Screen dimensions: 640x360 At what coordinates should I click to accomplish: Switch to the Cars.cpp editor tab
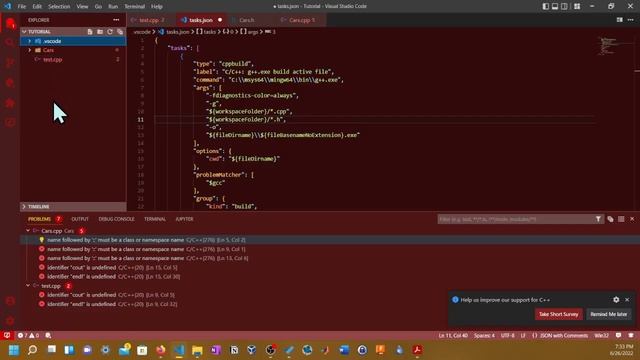[301, 20]
